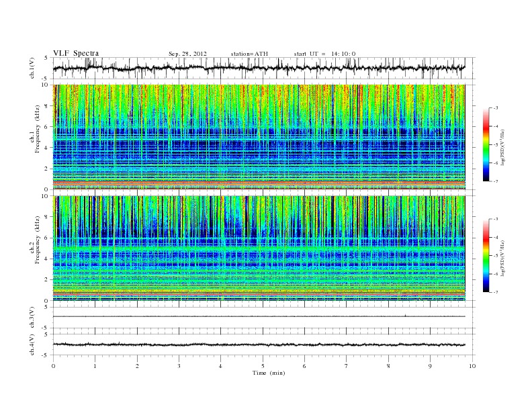Screen dimensions: 532x411
Task: Click the "8" kHz tick on ch.2 spectrogram
Action: [x=46, y=217]
